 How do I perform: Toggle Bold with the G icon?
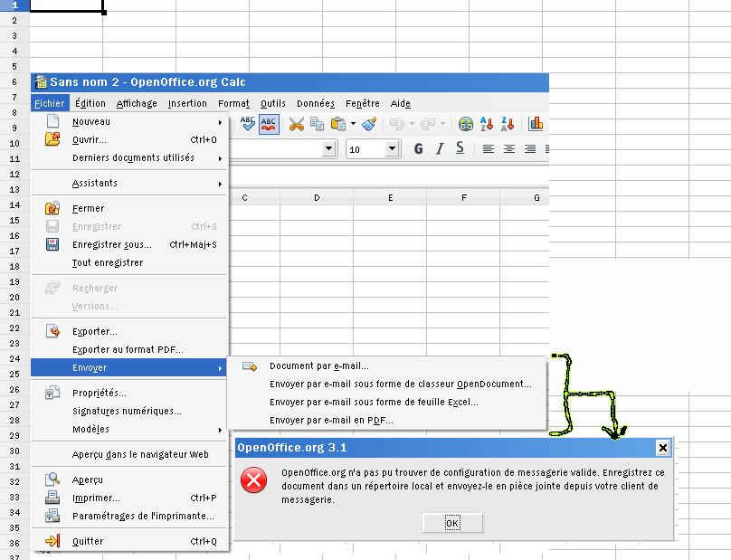point(419,148)
